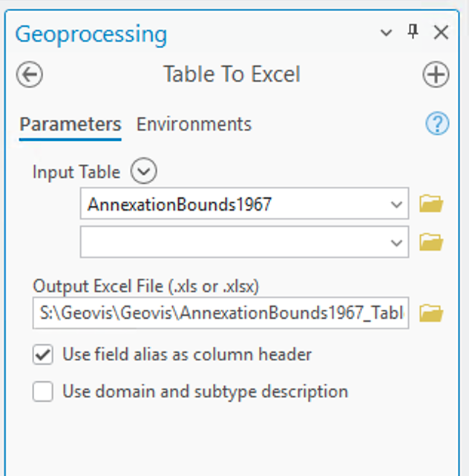Image resolution: width=469 pixels, height=476 pixels.
Task: Click the Output Excel File path field
Action: (221, 314)
